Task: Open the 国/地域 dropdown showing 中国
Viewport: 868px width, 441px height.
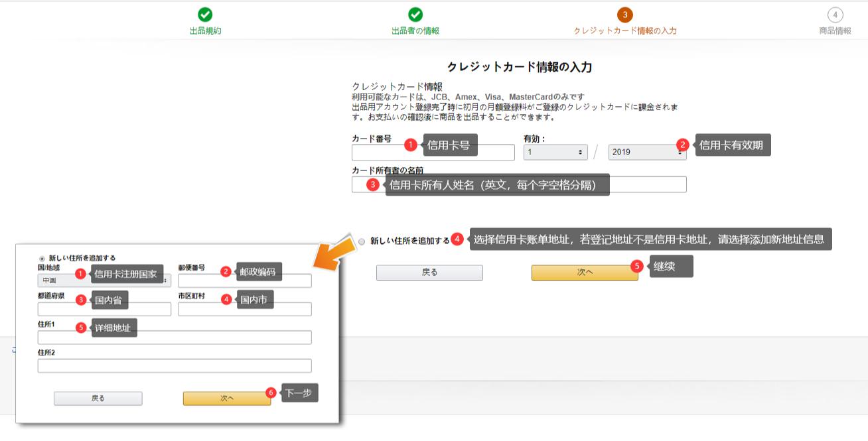Action: 104,281
